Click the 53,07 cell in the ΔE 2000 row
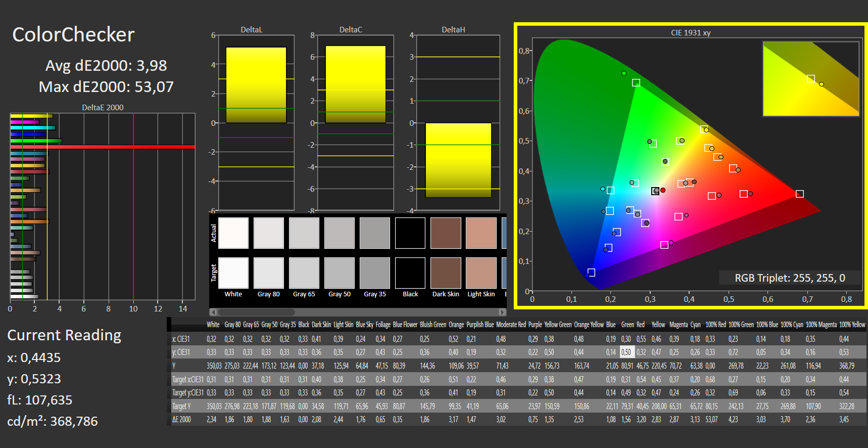This screenshot has height=448, width=868. [x=711, y=419]
